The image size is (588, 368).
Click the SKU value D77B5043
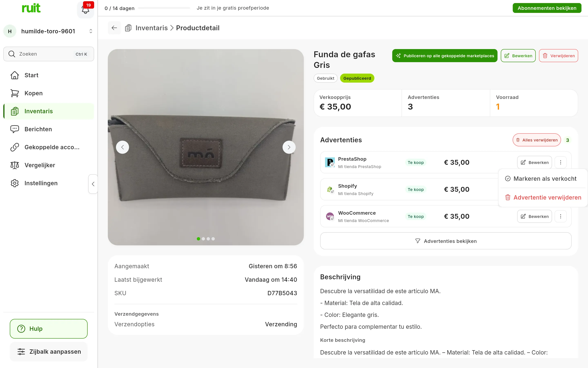[282, 293]
